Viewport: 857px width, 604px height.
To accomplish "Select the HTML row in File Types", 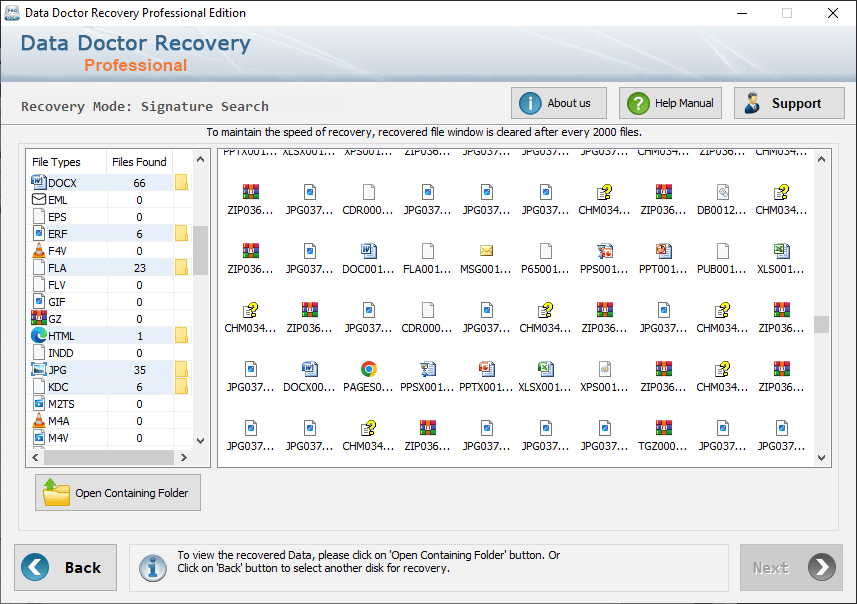I will [109, 336].
